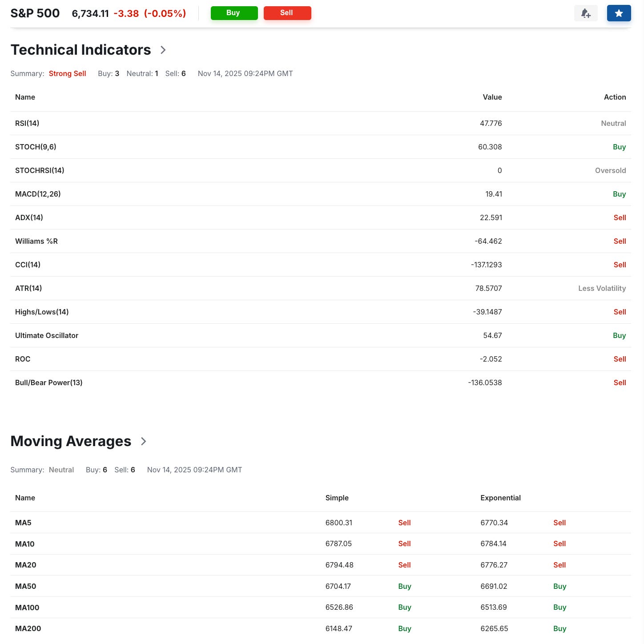This screenshot has height=644, width=644.
Task: Select the Highs/Lows(14) indicator name
Action: coord(42,312)
